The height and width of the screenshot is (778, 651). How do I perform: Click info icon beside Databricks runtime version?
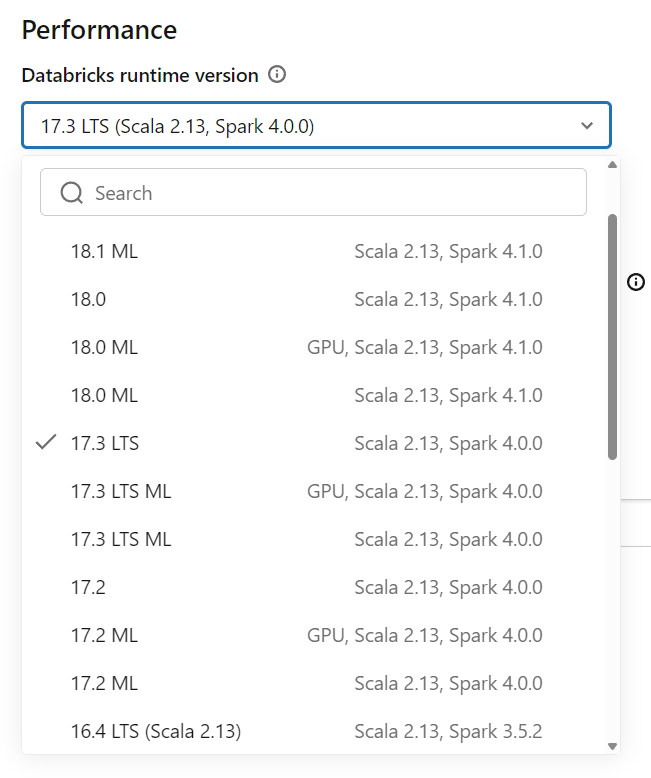pyautogui.click(x=278, y=75)
